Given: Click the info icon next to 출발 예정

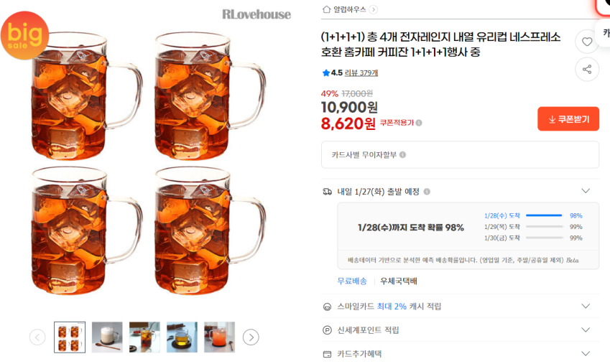Looking at the screenshot, I should [x=427, y=192].
